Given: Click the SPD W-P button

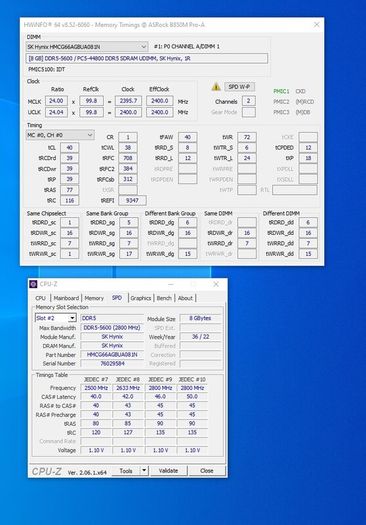Looking at the screenshot, I should point(239,87).
